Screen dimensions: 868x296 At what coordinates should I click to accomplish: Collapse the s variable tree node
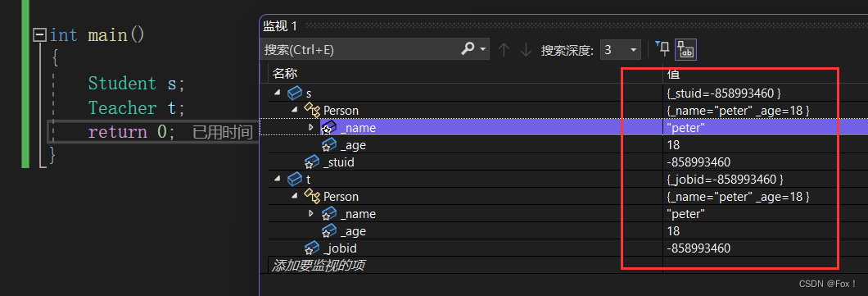[x=277, y=93]
